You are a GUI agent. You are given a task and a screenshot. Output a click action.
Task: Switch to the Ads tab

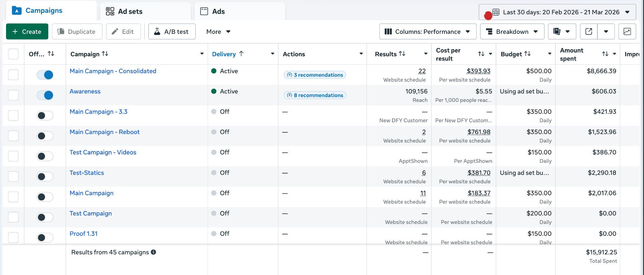pyautogui.click(x=240, y=11)
